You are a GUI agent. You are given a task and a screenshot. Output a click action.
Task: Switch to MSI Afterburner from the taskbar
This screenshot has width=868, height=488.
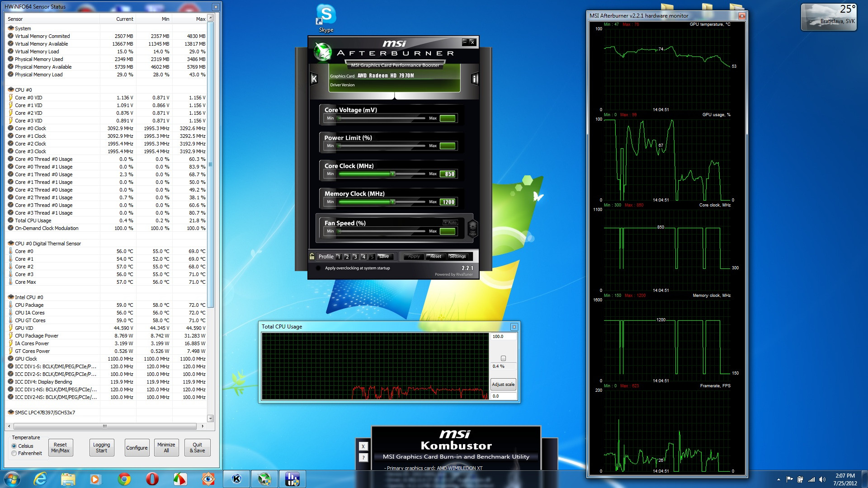point(264,479)
